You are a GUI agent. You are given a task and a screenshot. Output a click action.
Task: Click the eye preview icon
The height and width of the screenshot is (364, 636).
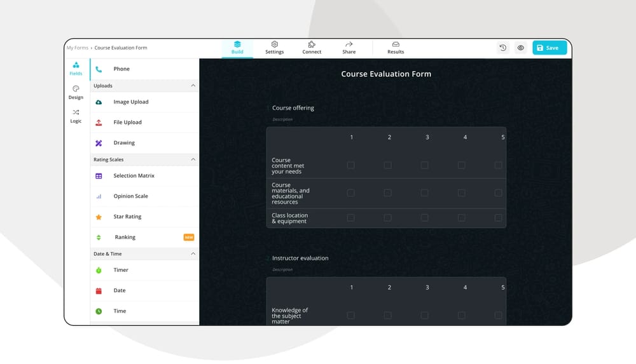click(521, 48)
